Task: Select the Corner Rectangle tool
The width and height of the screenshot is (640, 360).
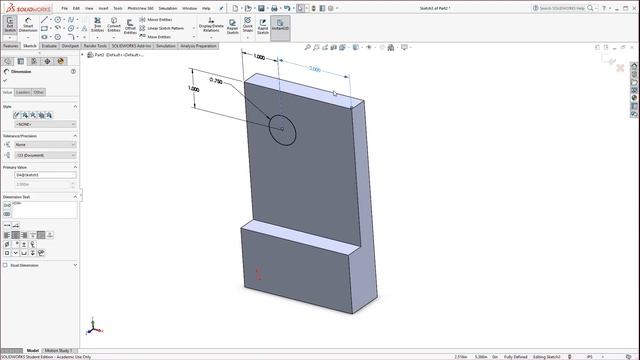Action: click(x=44, y=28)
